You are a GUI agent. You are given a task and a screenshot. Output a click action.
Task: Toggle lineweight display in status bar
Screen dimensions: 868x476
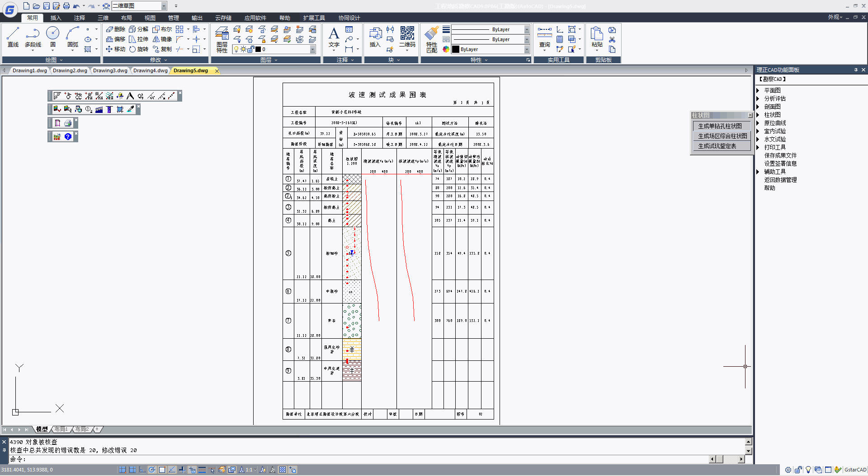[x=202, y=470]
